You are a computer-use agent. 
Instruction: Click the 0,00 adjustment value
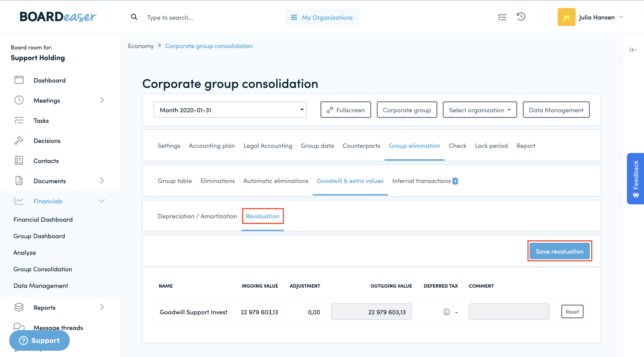coord(314,312)
